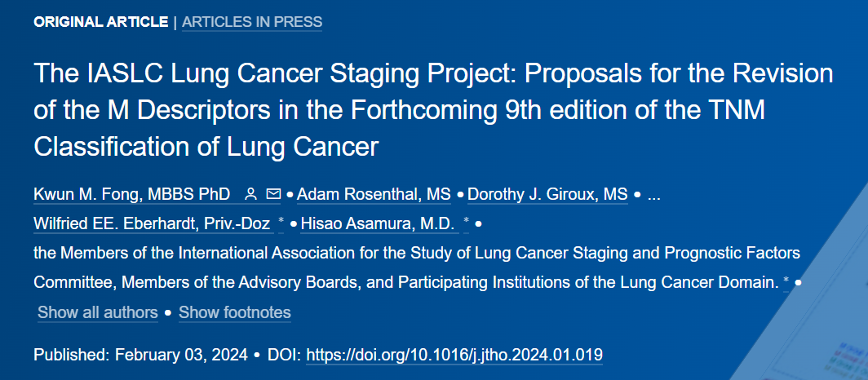Open Adam Rosenthal, MS author link
This screenshot has width=868, height=380.
pos(374,194)
